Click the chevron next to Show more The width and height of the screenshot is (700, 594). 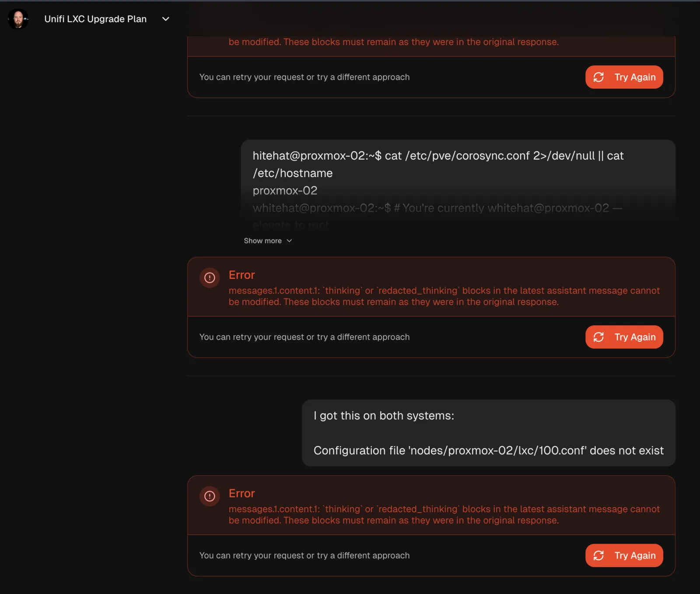(x=289, y=241)
